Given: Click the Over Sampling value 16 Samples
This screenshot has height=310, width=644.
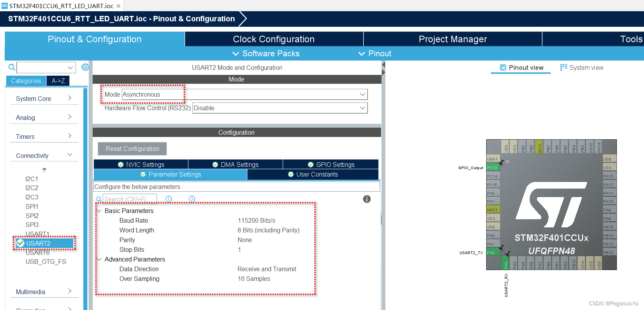Looking at the screenshot, I should pyautogui.click(x=254, y=279).
